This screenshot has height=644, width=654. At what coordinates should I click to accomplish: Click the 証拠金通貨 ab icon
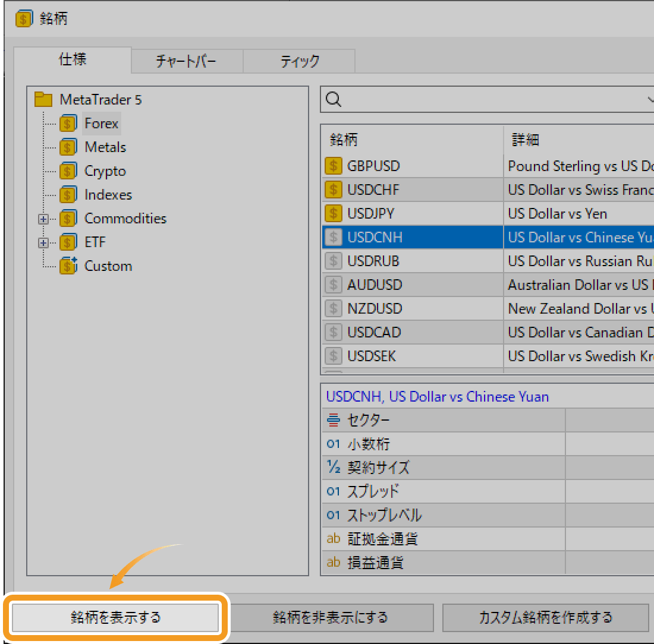(334, 538)
